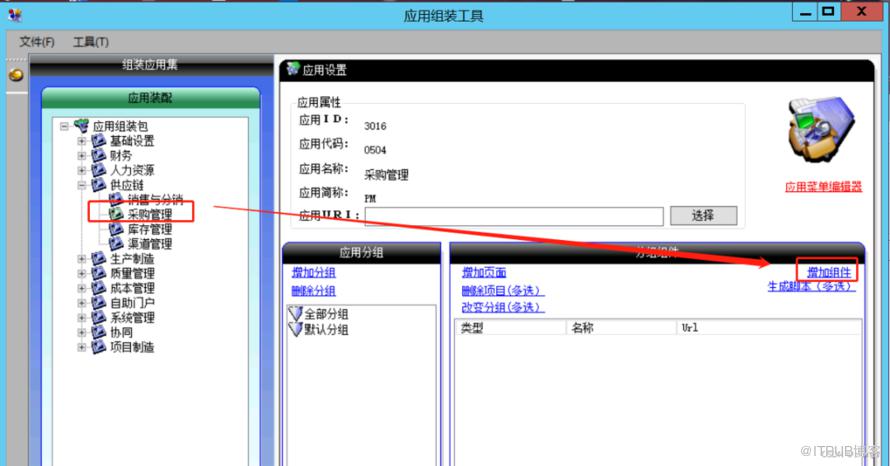The width and height of the screenshot is (890, 466).
Task: Expand the 质量管理 tree node
Action: click(x=82, y=274)
